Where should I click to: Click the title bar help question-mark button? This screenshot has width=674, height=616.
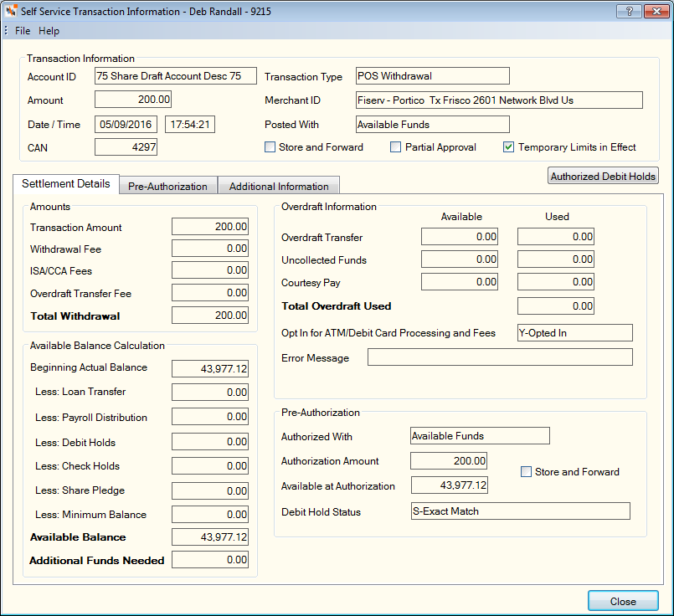click(x=629, y=12)
